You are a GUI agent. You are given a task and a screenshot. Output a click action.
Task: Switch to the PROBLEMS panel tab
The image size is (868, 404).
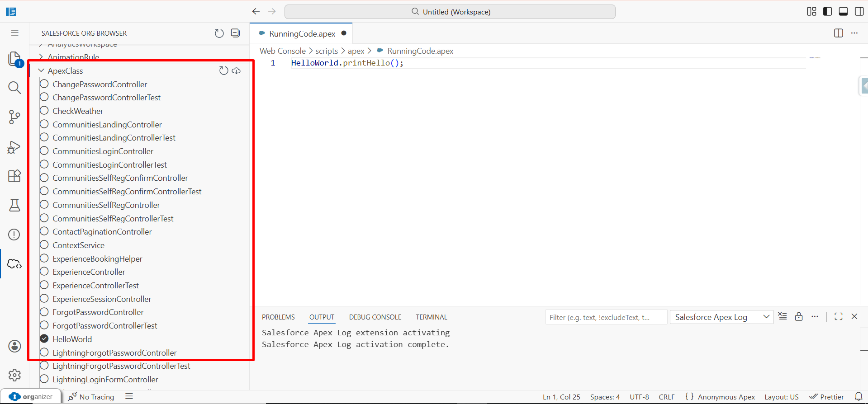pos(278,317)
